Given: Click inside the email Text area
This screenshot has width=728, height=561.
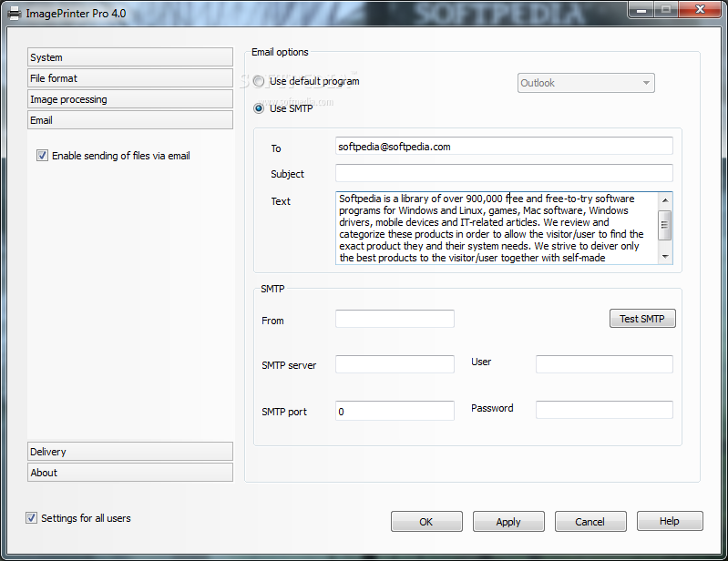Looking at the screenshot, I should coord(497,228).
